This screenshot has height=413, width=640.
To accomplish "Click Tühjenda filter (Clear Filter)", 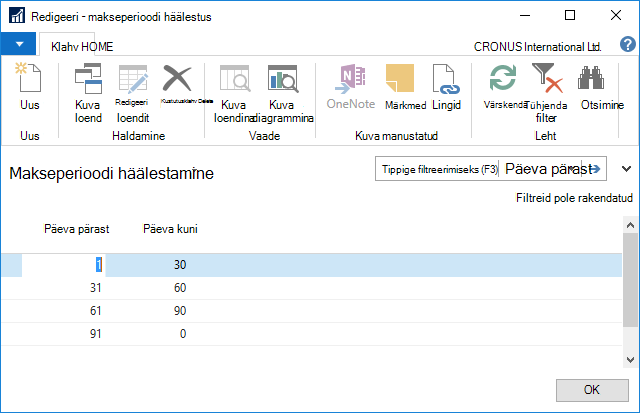I will pyautogui.click(x=546, y=93).
